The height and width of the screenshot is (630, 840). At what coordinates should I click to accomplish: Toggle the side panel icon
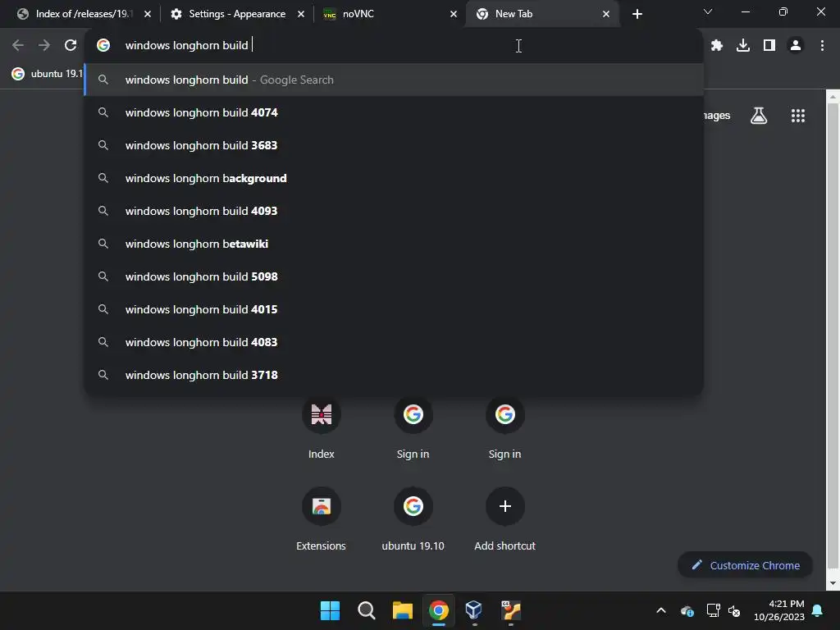[x=769, y=46]
